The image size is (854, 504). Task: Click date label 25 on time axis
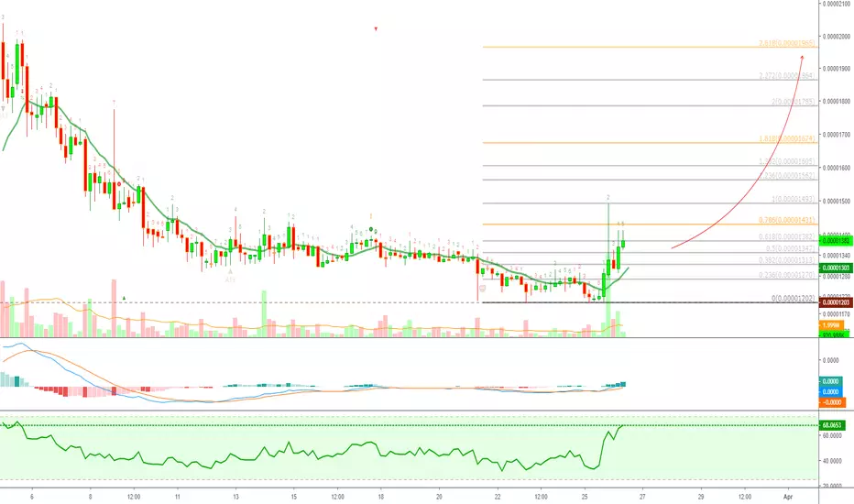click(585, 497)
